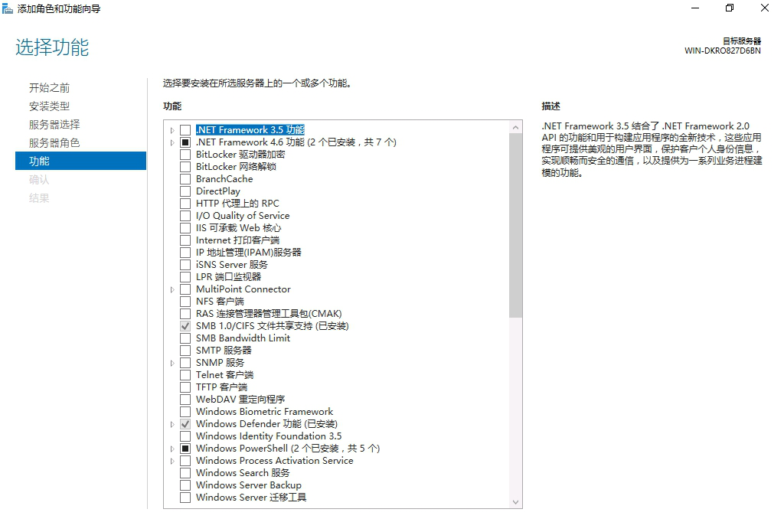Minimize the 添加角色和功能向导 window
The width and height of the screenshot is (784, 532).
695,8
